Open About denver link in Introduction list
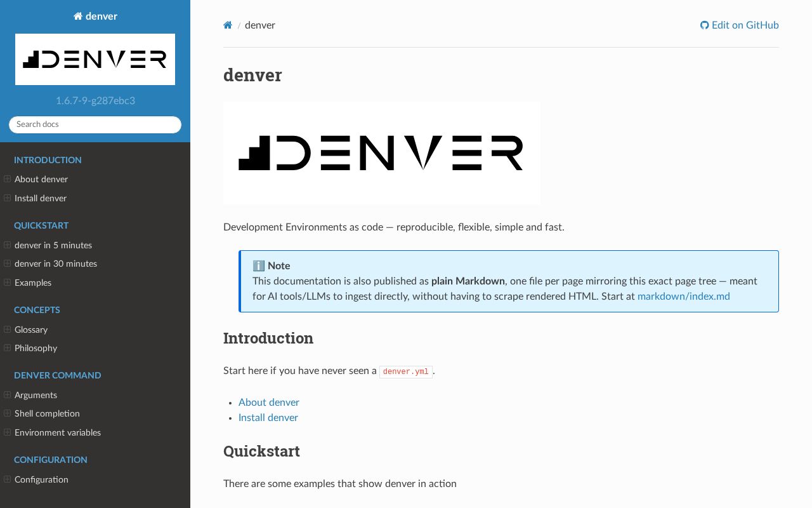This screenshot has width=812, height=508. 269,402
